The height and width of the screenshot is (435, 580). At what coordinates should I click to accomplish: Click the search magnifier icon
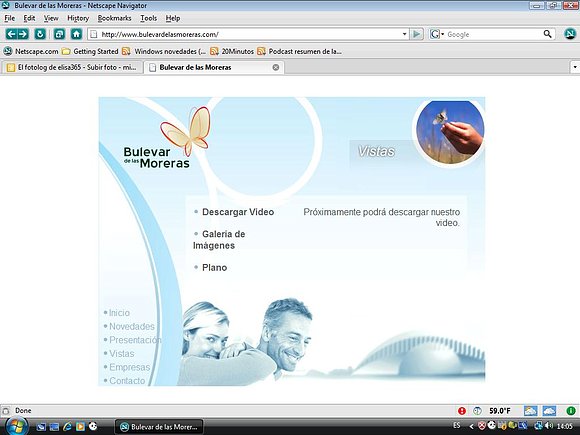click(547, 34)
